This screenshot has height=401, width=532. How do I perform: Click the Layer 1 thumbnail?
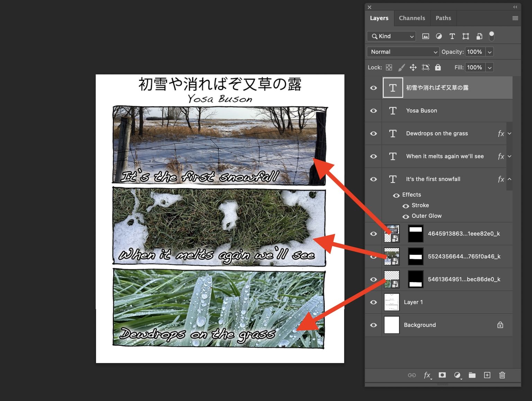(392, 302)
